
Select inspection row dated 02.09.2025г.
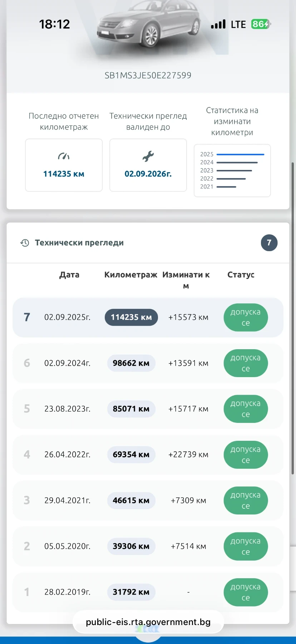[x=148, y=317]
